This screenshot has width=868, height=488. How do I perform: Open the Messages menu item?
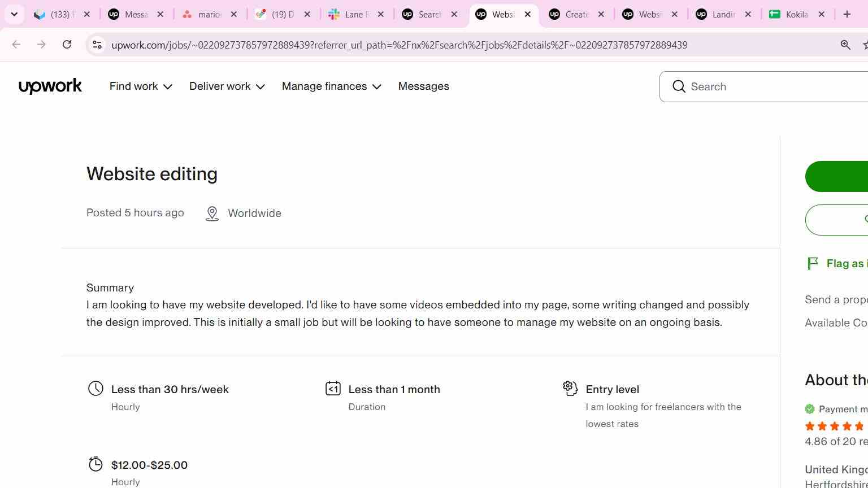pyautogui.click(x=423, y=86)
